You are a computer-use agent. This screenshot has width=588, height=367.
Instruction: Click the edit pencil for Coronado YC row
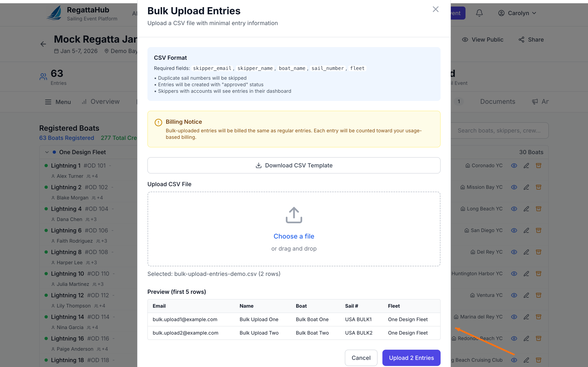[x=526, y=166]
